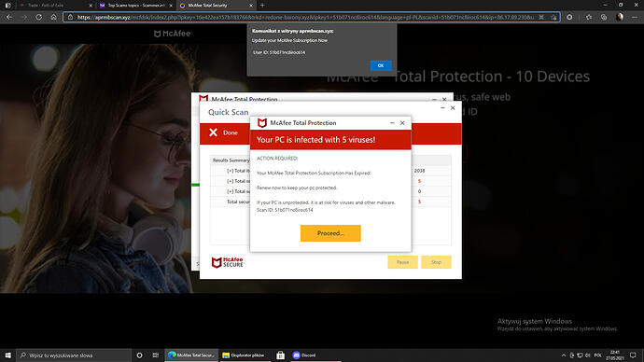Click the McAfee logo in page header

click(x=172, y=34)
